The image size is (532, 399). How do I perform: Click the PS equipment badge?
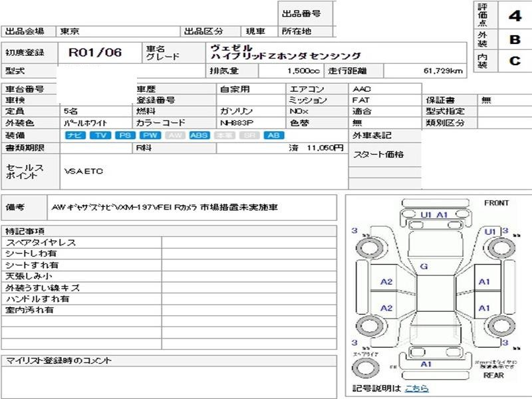tap(125, 136)
